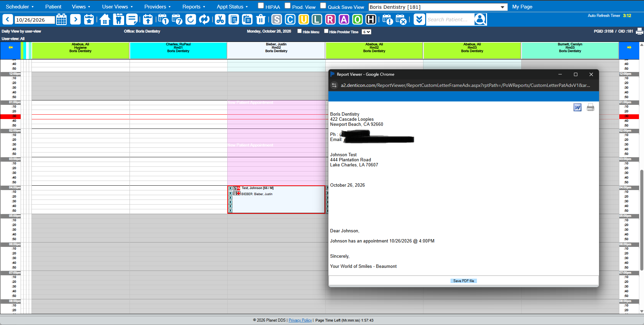Enable the HIPAA checkbox
The width and height of the screenshot is (644, 325).
pyautogui.click(x=261, y=6)
